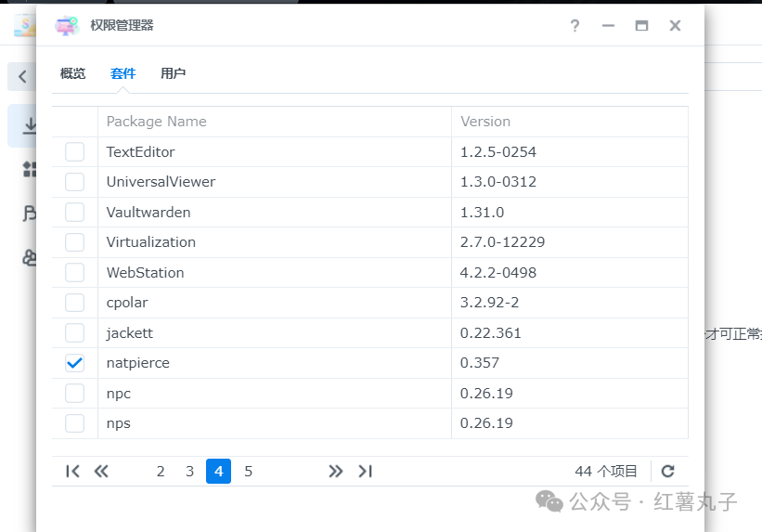Click download icon in background sidebar
Viewport: 762px width, 532px height.
click(29, 125)
